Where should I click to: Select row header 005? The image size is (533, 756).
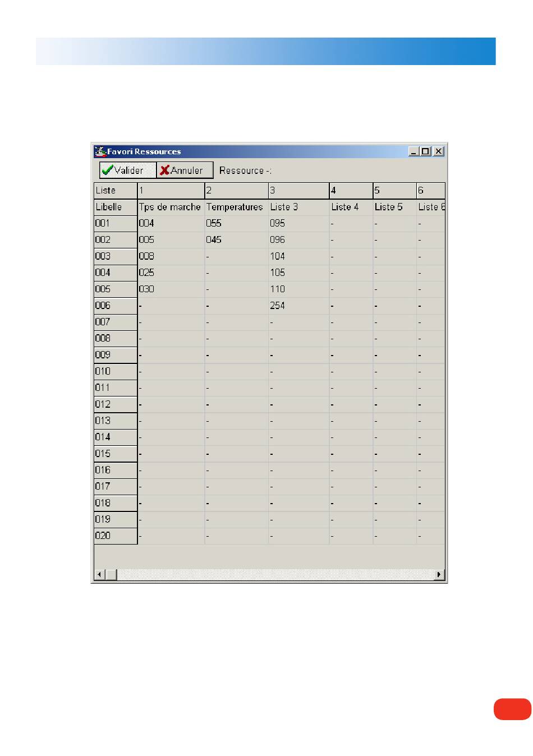point(116,289)
